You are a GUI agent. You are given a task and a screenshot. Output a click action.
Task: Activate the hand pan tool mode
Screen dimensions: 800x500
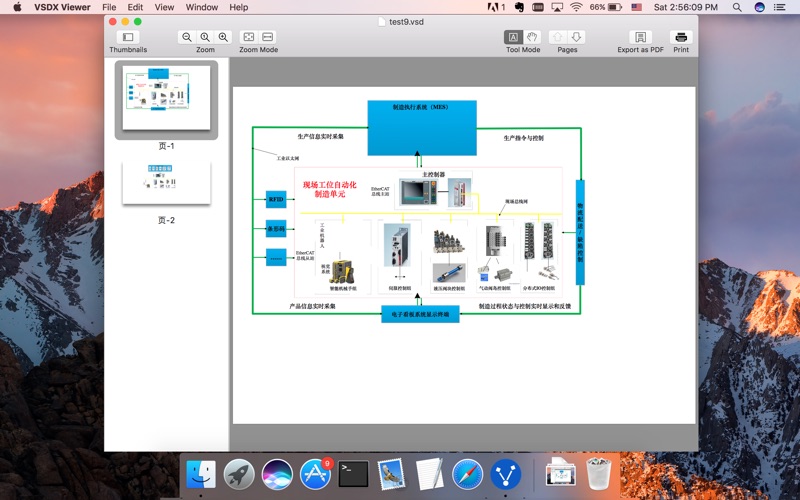[532, 37]
